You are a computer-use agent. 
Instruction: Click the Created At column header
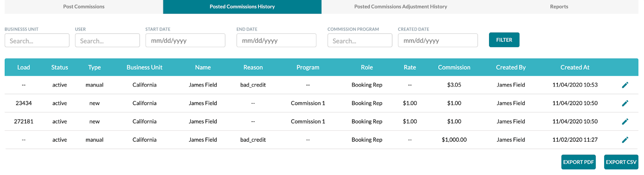coord(575,68)
